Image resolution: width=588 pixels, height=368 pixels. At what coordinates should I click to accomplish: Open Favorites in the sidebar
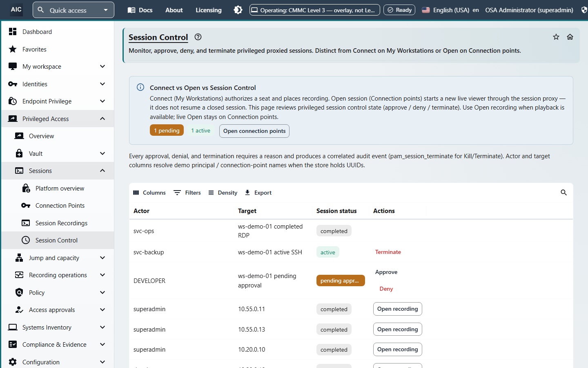(x=57, y=49)
